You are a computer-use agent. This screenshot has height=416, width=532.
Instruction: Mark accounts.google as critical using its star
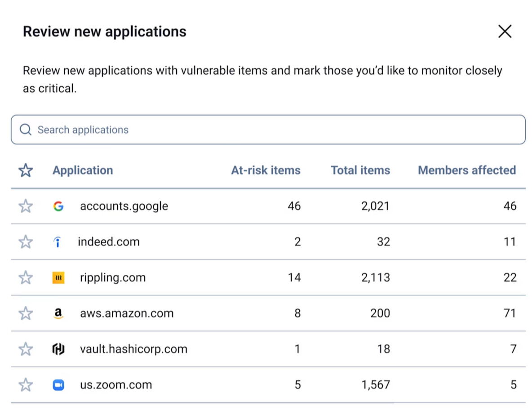26,206
